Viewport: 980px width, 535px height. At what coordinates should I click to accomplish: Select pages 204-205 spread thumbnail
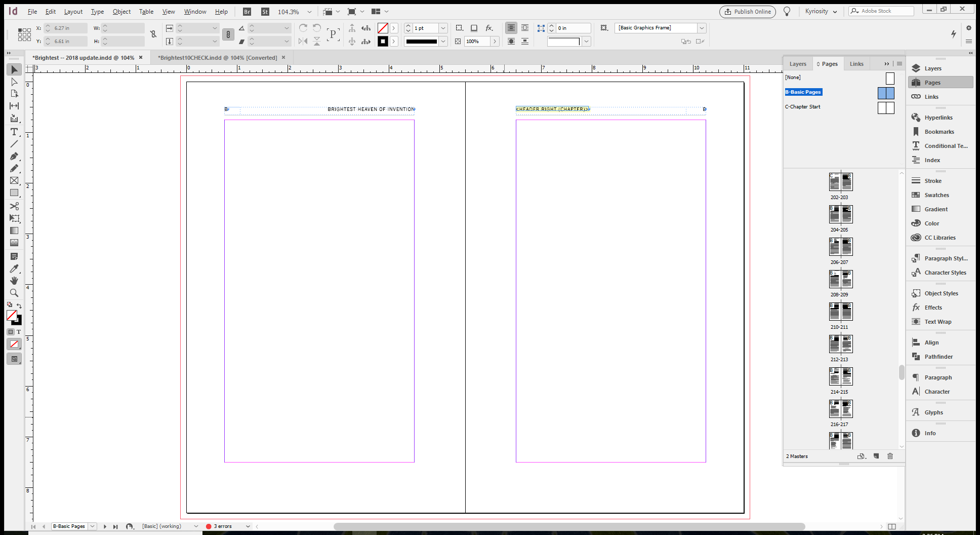point(841,214)
